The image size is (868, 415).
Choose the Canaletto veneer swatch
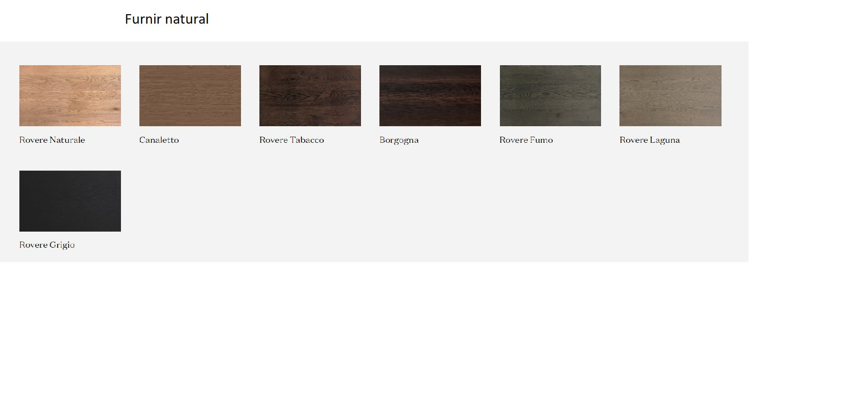(190, 95)
